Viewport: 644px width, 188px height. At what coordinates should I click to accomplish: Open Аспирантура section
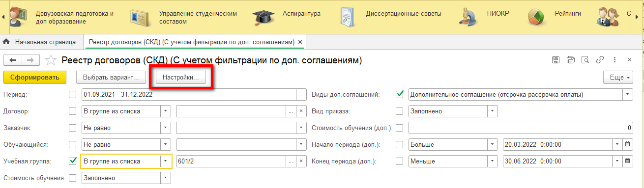pos(301,13)
